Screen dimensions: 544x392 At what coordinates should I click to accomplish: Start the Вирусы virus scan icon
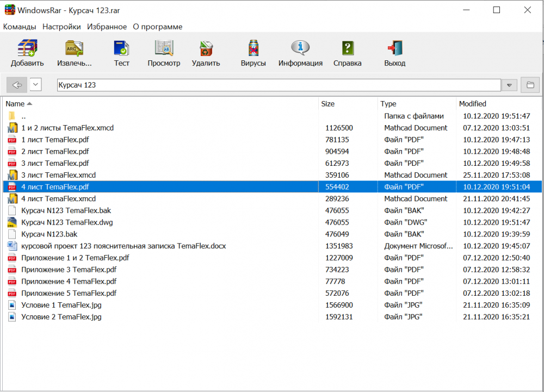253,49
